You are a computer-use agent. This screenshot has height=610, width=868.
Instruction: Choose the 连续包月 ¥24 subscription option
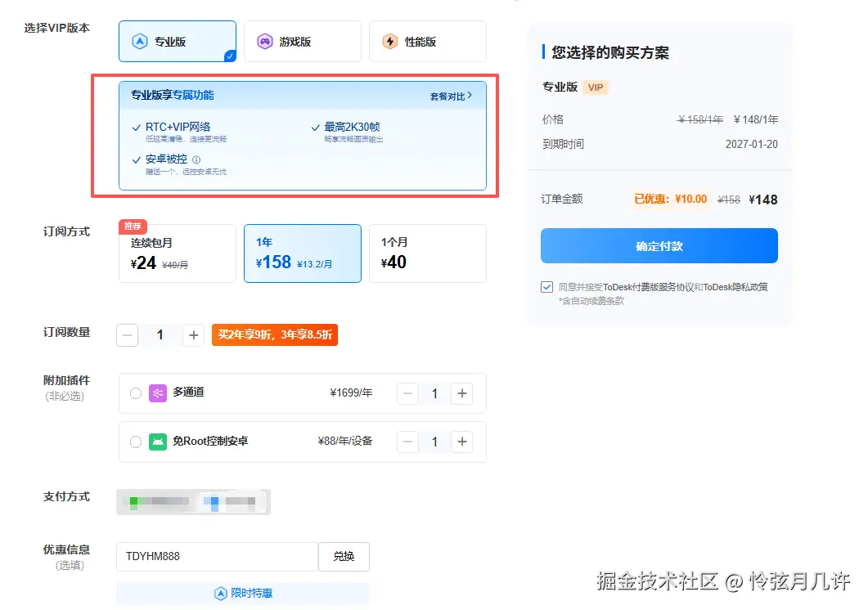point(178,253)
